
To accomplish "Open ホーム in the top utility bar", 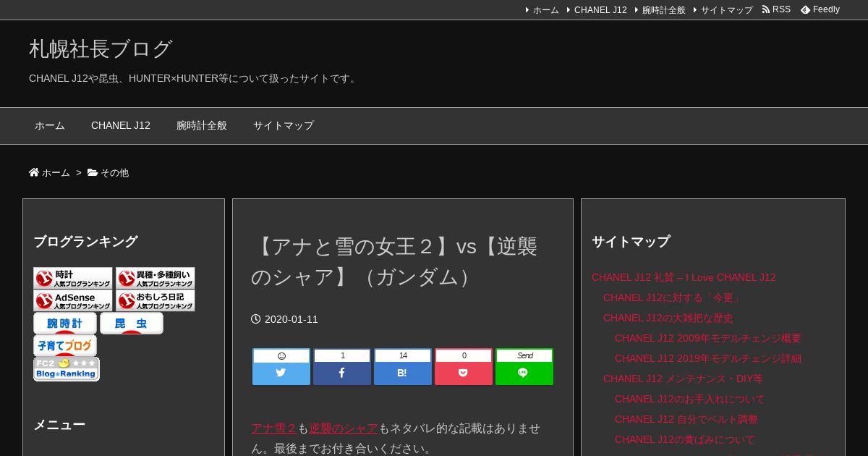I will click(x=545, y=10).
